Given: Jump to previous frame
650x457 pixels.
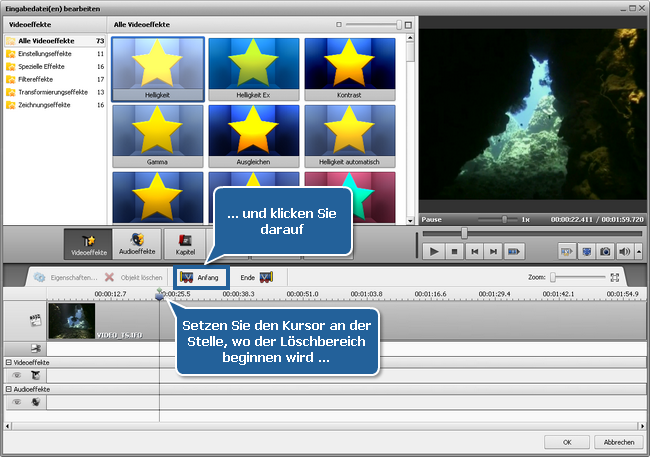Looking at the screenshot, I should pyautogui.click(x=476, y=251).
